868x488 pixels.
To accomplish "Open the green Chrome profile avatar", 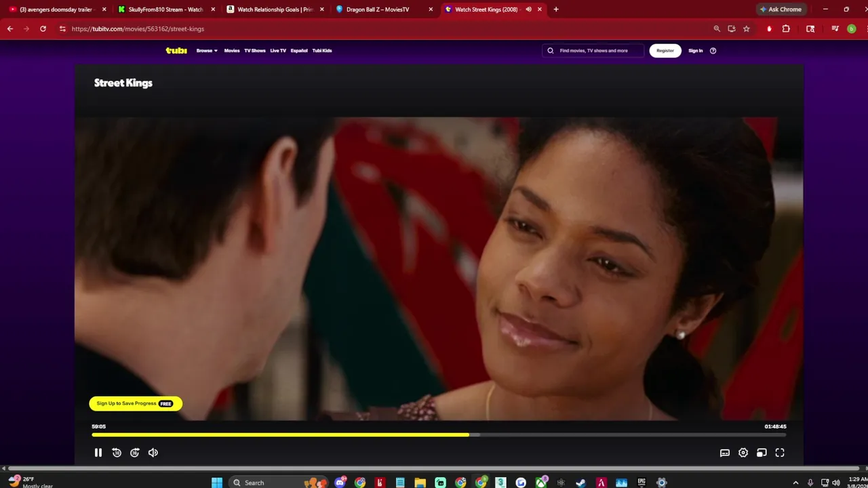I will 852,28.
